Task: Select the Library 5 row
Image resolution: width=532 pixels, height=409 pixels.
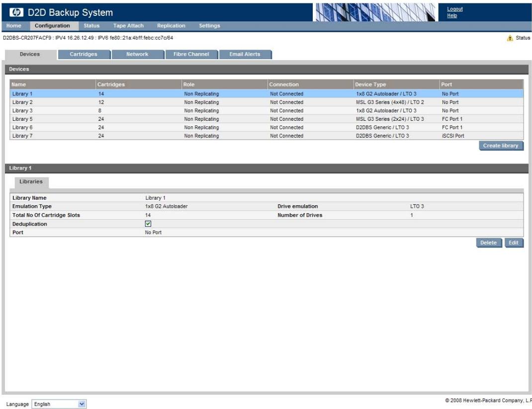Action: click(266, 119)
